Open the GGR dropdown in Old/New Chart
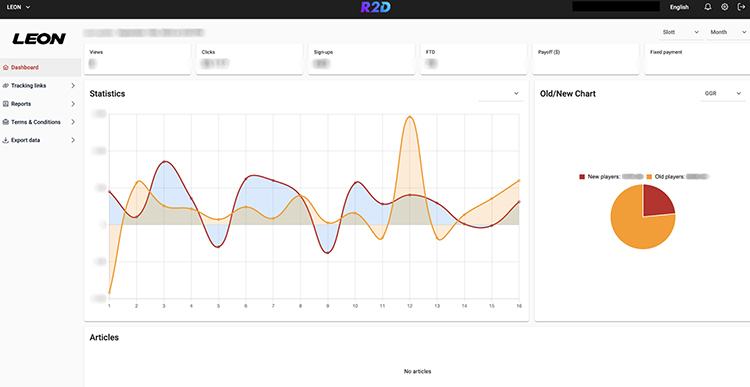Image resolution: width=750 pixels, height=387 pixels. (x=723, y=94)
